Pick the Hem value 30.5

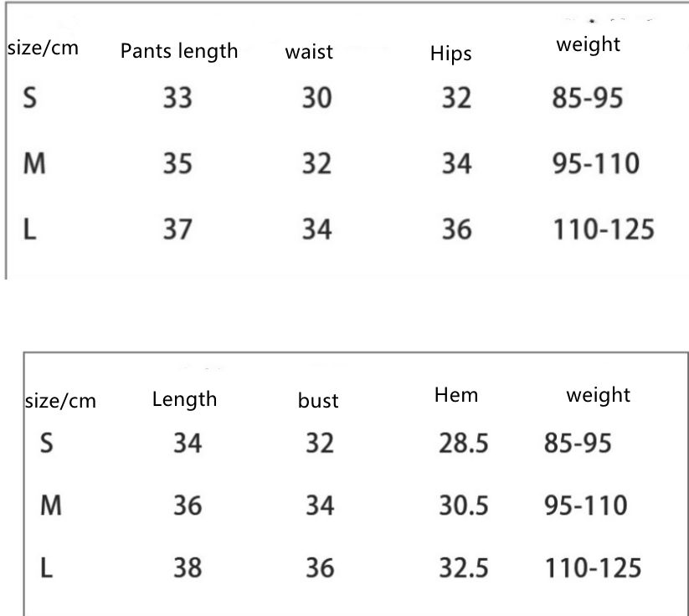pos(463,506)
